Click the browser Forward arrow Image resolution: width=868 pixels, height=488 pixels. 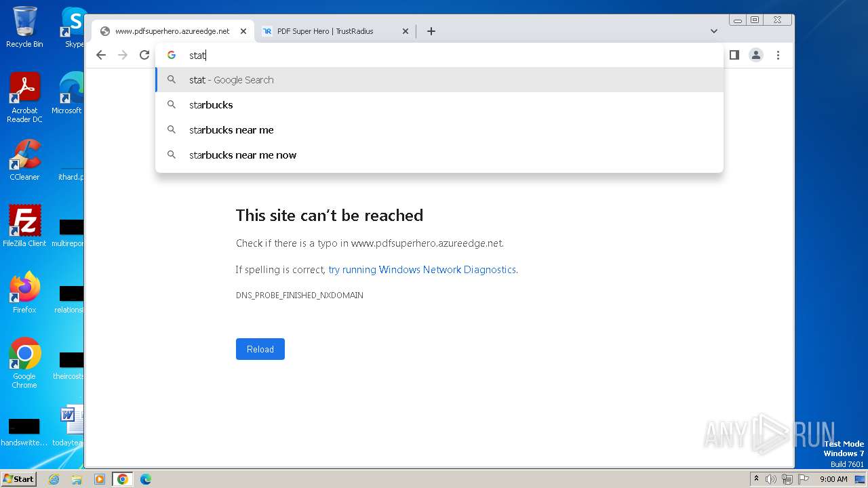(123, 55)
